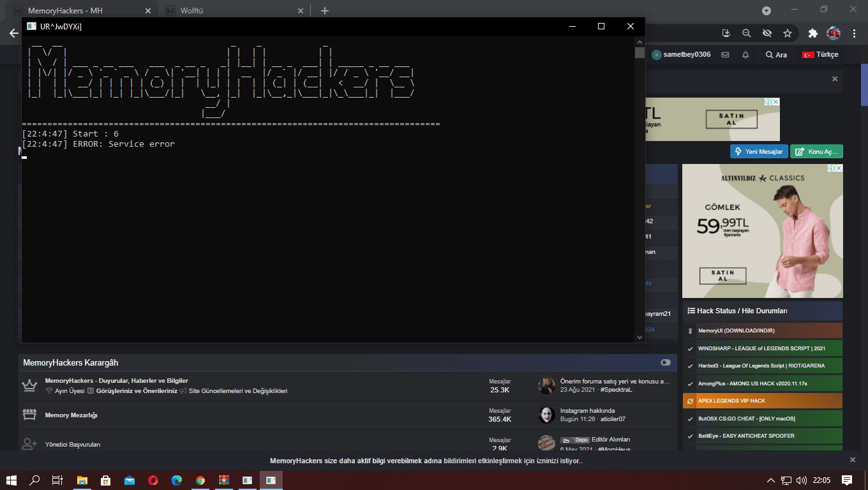Bookmark this page with the star icon
Screen dimensions: 868x490
pyautogui.click(x=788, y=33)
